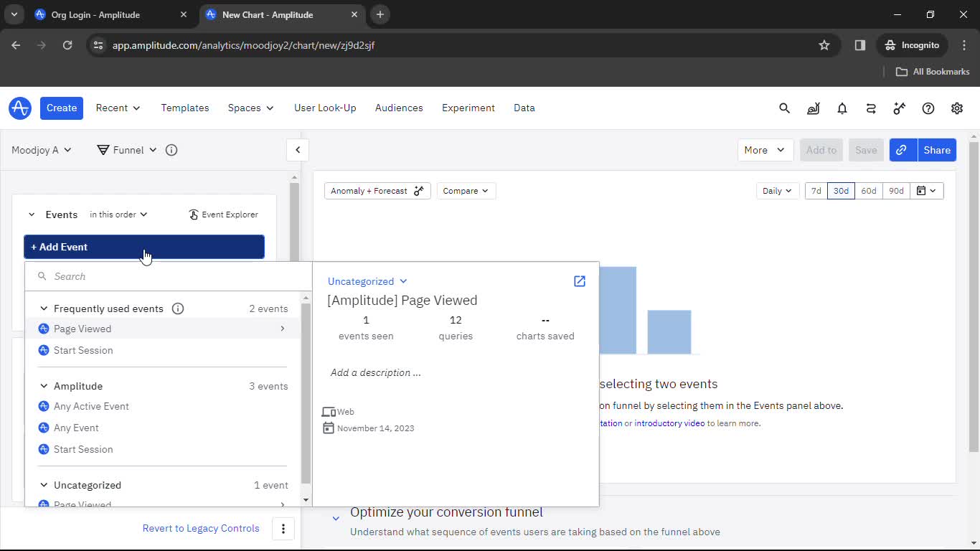
Task: Open the Templates menu
Action: tap(185, 108)
